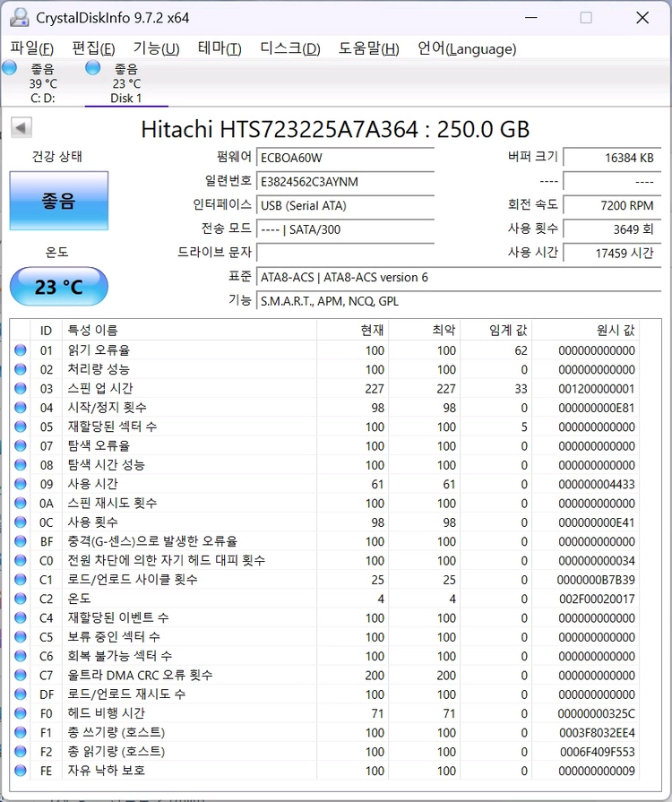Click the ID column header
672x802 pixels.
pos(46,330)
